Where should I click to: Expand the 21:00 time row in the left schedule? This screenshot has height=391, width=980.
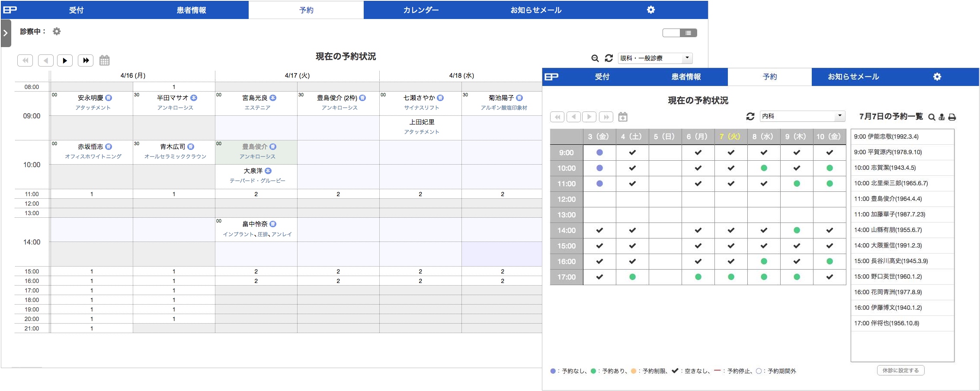click(32, 328)
